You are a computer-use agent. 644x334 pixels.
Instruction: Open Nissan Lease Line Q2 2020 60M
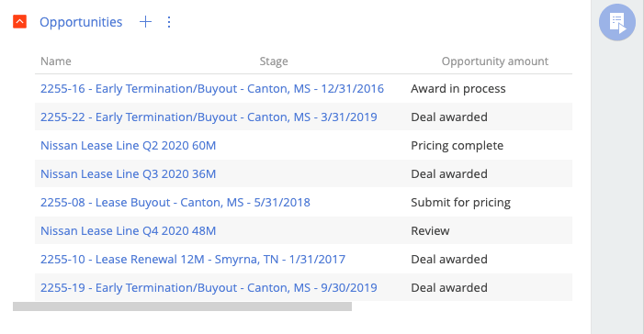[x=128, y=145]
